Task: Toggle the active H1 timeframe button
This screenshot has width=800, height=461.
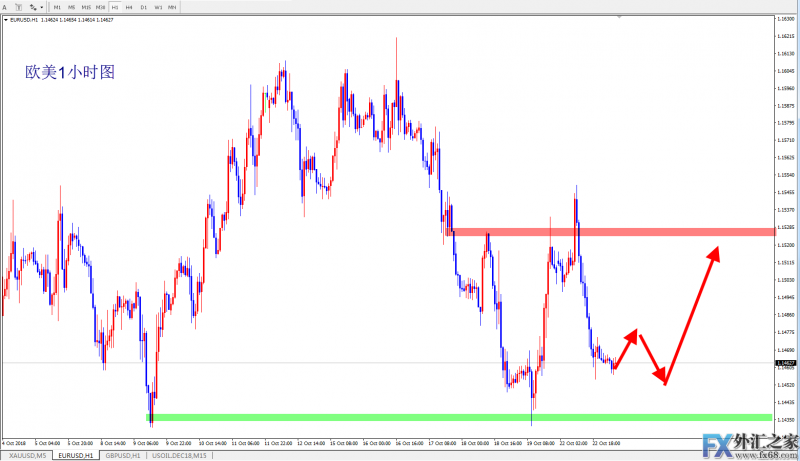Action: pos(115,6)
